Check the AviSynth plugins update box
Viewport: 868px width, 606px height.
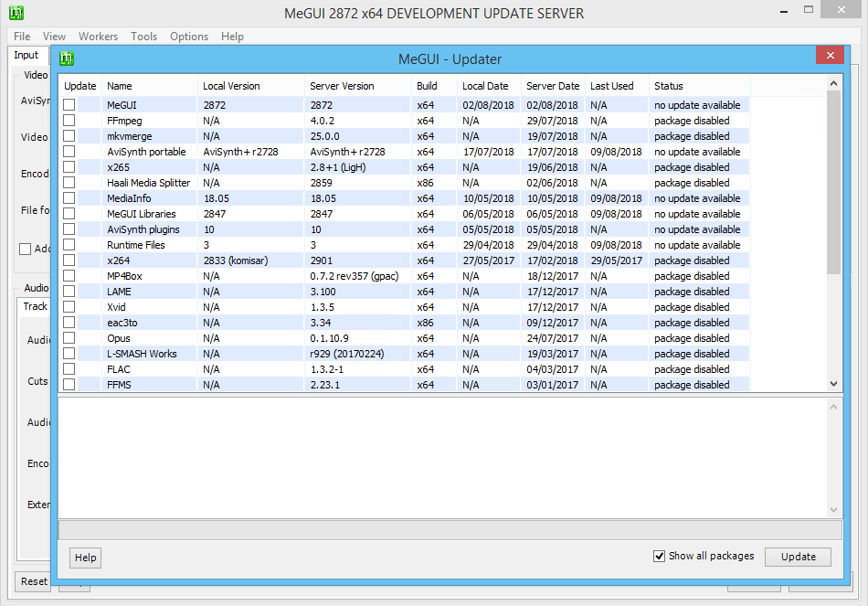(69, 229)
